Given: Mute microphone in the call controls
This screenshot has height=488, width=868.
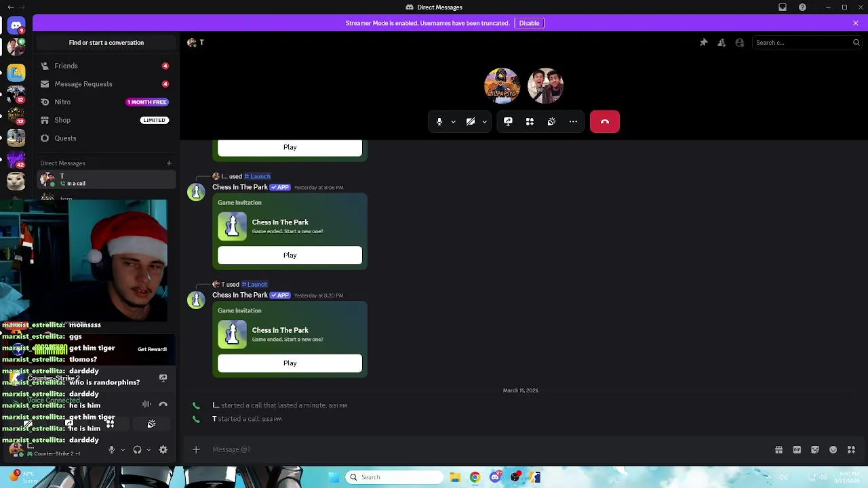Looking at the screenshot, I should 439,122.
